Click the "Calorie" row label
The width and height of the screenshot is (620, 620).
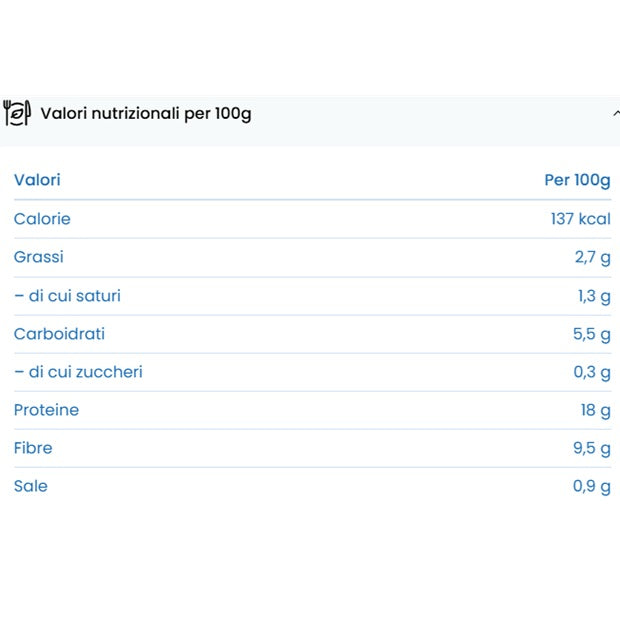(42, 219)
